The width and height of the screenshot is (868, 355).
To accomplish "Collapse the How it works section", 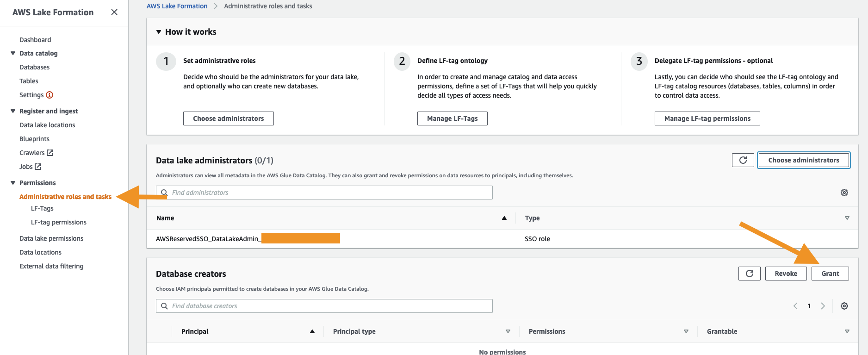I will pyautogui.click(x=159, y=32).
